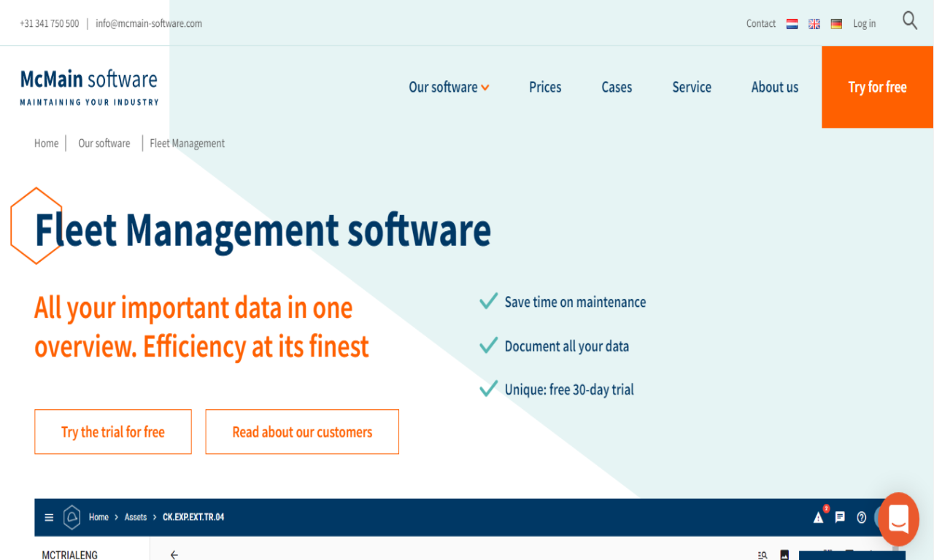Click the text Save time on maintenance
Viewport: 934px width, 560px height.
pyautogui.click(x=575, y=302)
